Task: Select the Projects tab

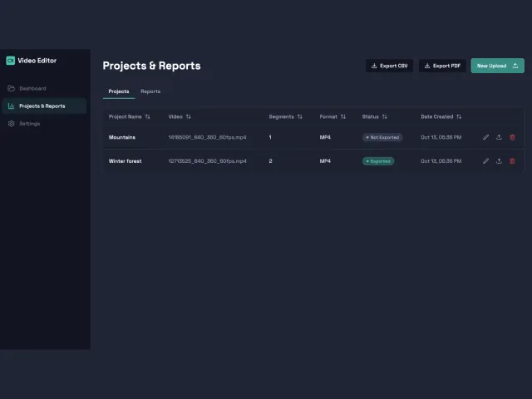Action: click(x=119, y=91)
